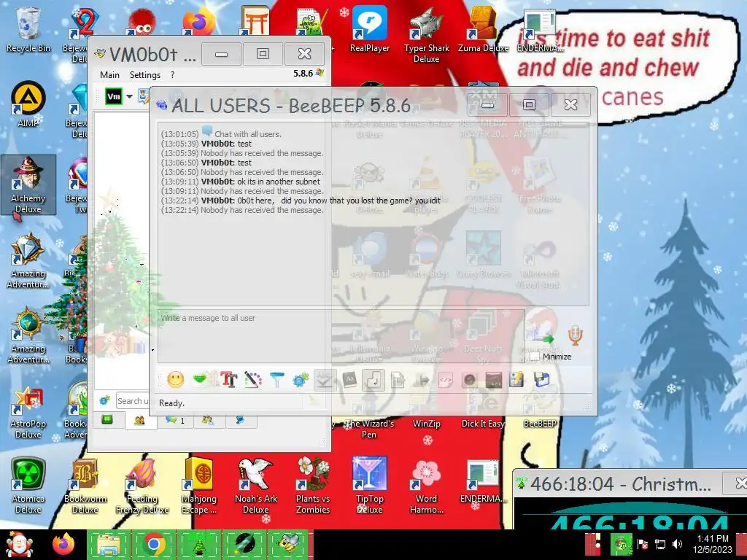747x560 pixels.
Task: Open the Feeding Frenzy Deluxe desktop shortcut
Action: [x=142, y=486]
